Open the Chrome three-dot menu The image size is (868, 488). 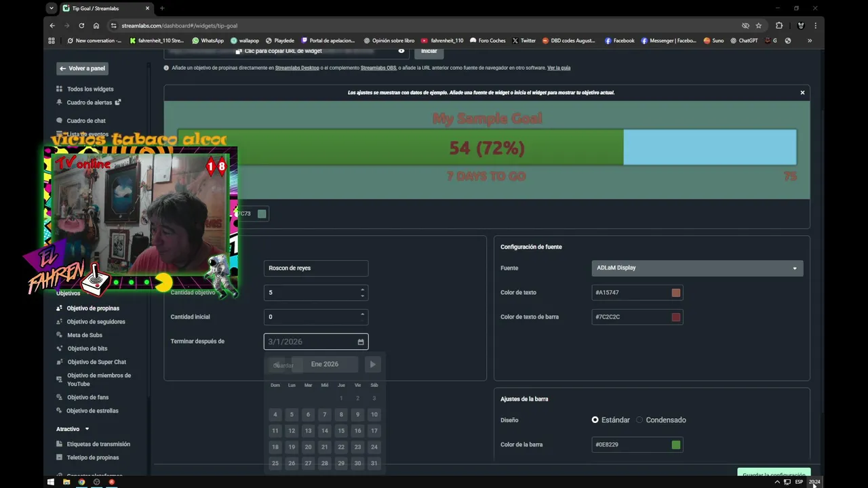click(816, 26)
